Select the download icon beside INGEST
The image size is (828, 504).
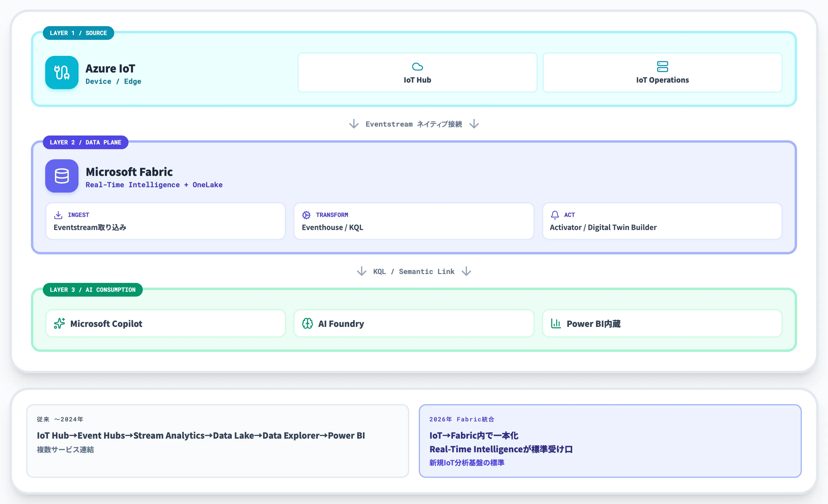(x=59, y=215)
